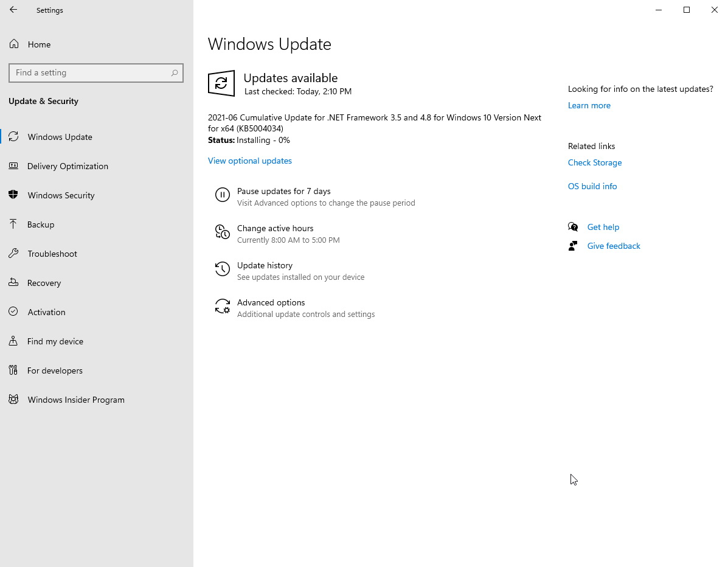The width and height of the screenshot is (728, 567).
Task: Open View optional updates link
Action: (x=250, y=161)
